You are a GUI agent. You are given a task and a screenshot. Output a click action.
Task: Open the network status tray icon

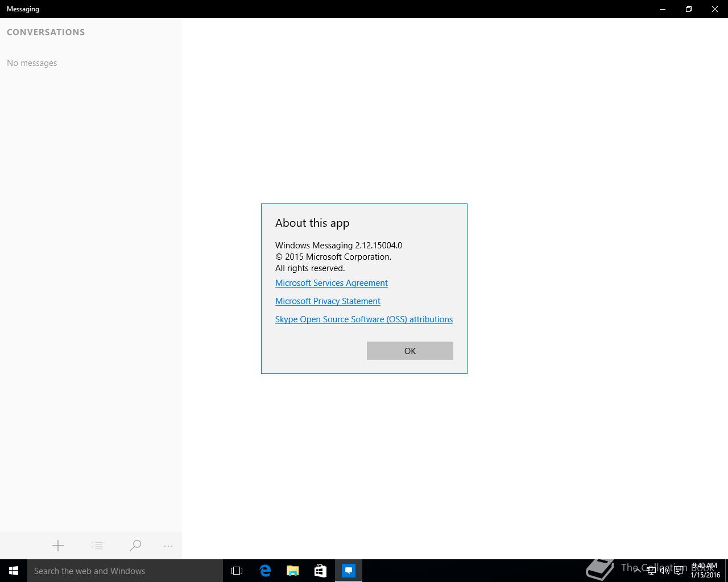(x=651, y=571)
